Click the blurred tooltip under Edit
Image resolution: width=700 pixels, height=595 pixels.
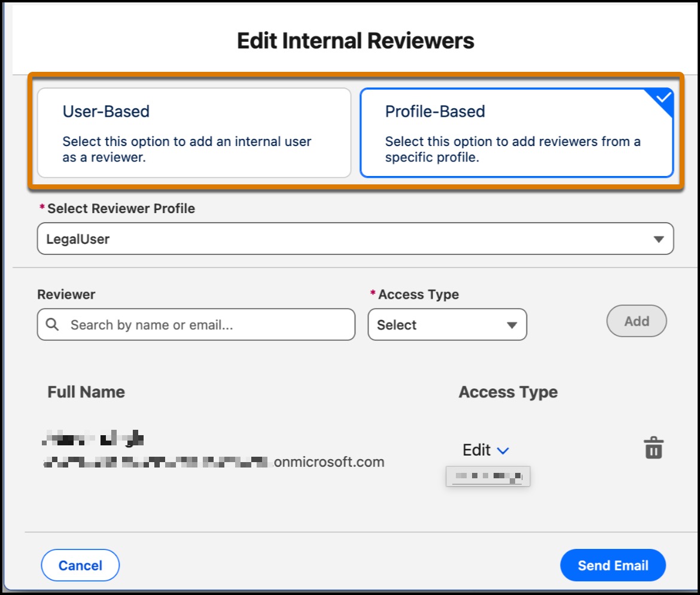point(488,476)
